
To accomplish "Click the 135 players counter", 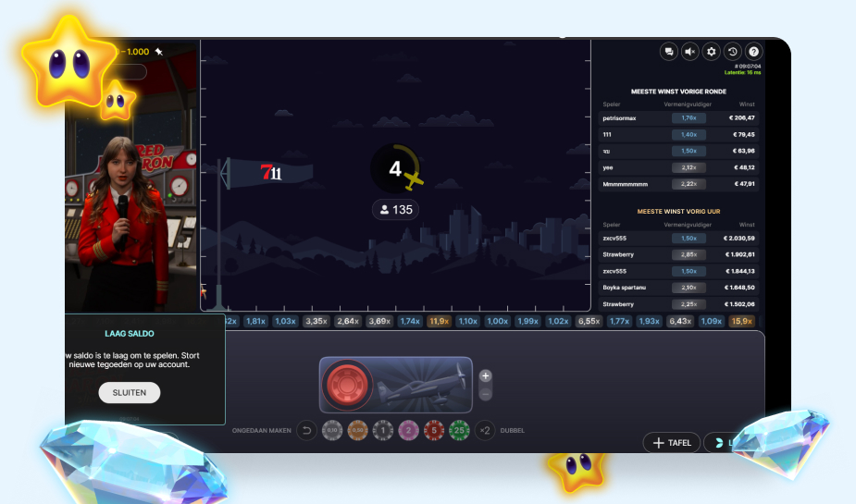I will click(396, 209).
